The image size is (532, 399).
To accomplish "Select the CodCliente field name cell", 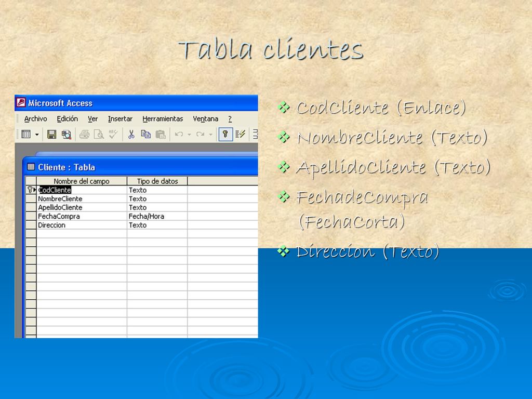I will (82, 190).
